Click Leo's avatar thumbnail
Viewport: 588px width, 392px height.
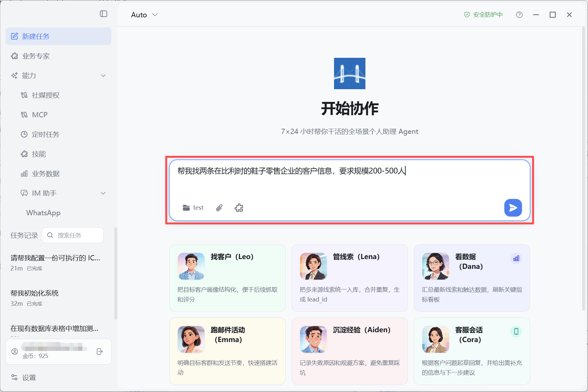191,266
